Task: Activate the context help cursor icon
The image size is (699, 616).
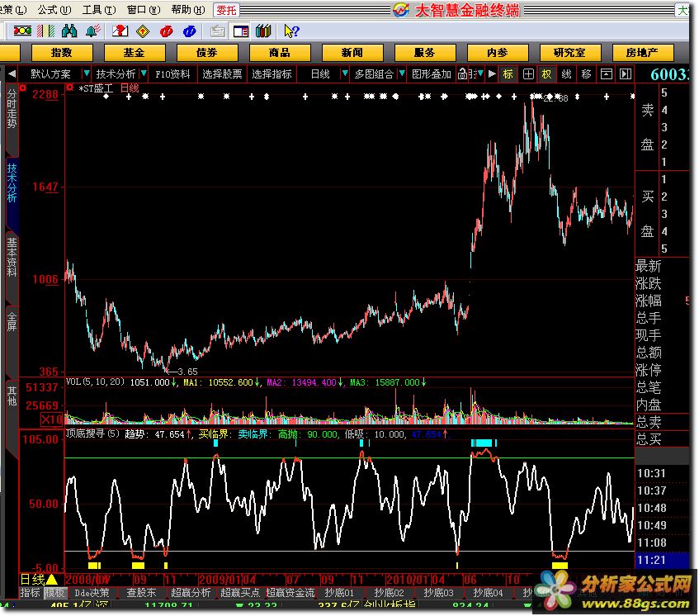Action: click(291, 31)
